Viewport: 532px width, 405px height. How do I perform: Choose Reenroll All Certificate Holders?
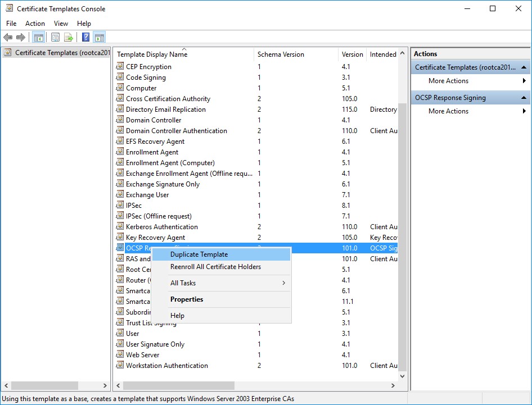pyautogui.click(x=221, y=267)
